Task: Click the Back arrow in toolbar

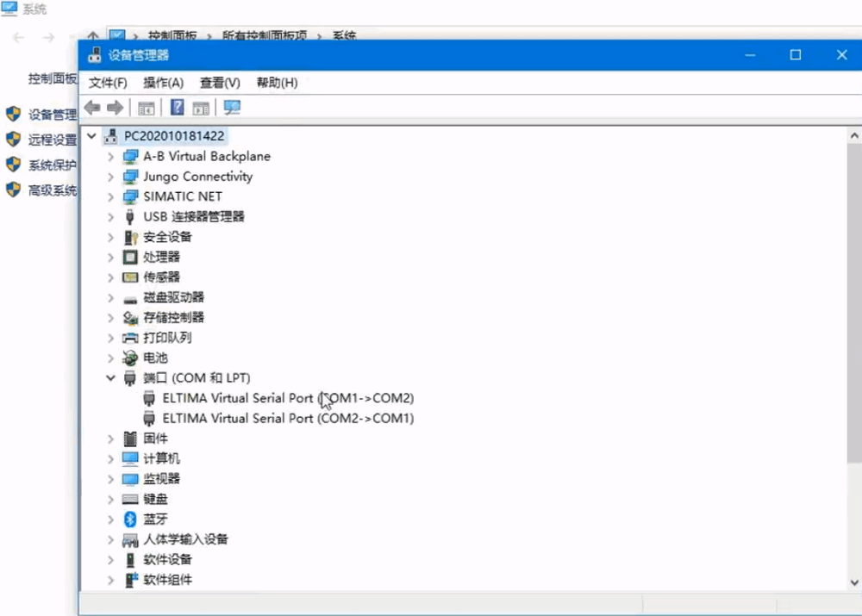Action: pos(91,108)
